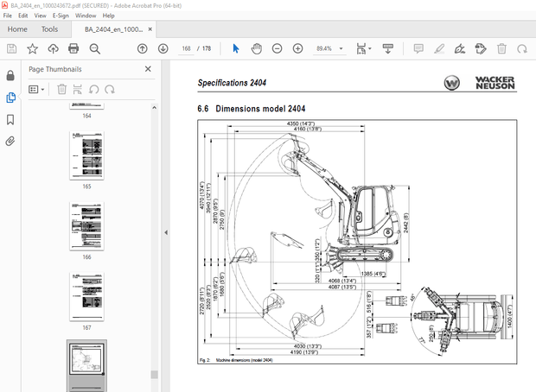The image size is (536, 392).
Task: Click the rotate icon at the toolbar's end
Action: 522,49
